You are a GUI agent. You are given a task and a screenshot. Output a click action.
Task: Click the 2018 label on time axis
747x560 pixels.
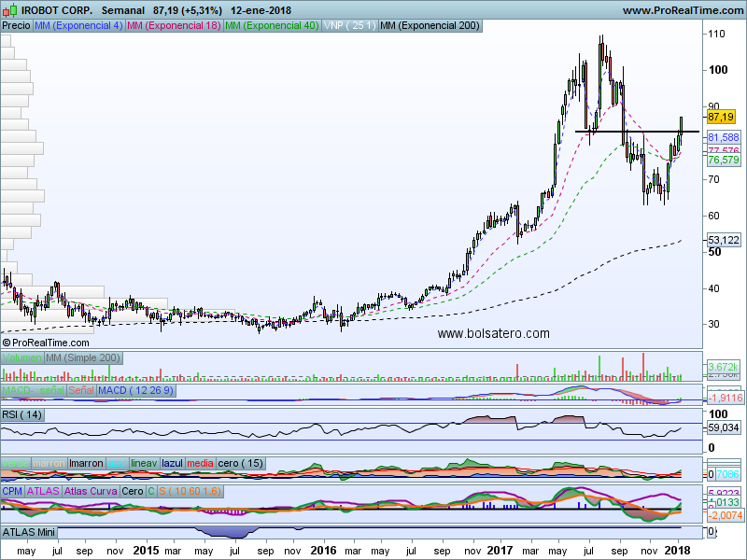(678, 551)
